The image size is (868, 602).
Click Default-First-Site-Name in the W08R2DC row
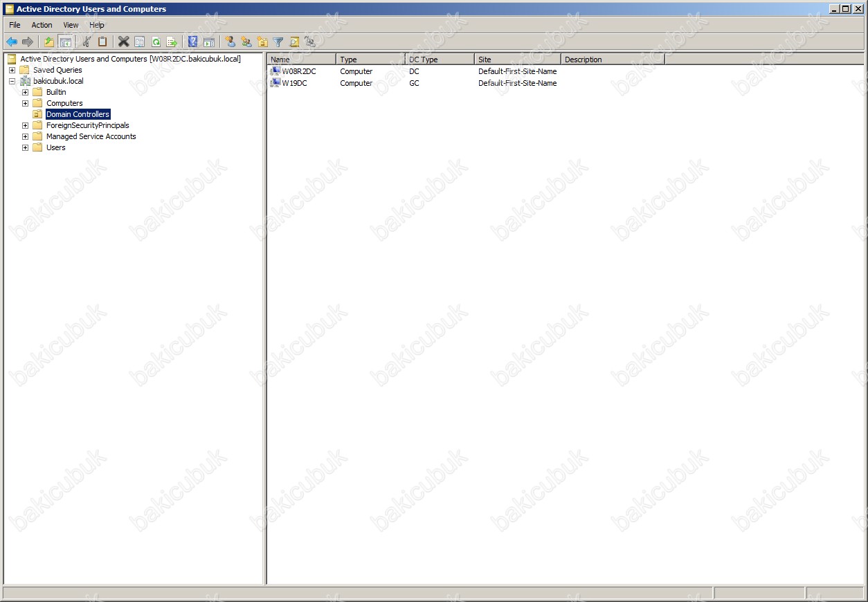click(x=518, y=71)
